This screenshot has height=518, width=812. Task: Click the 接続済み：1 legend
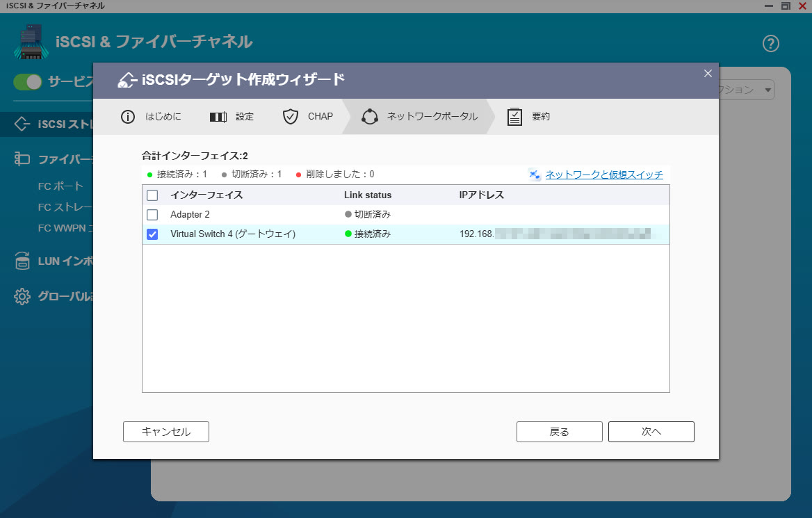coord(177,175)
